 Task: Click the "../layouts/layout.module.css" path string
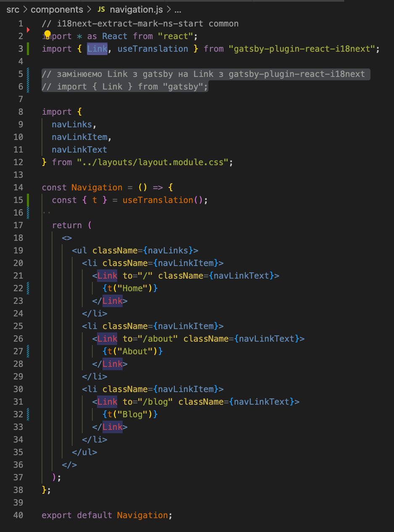[x=152, y=162]
